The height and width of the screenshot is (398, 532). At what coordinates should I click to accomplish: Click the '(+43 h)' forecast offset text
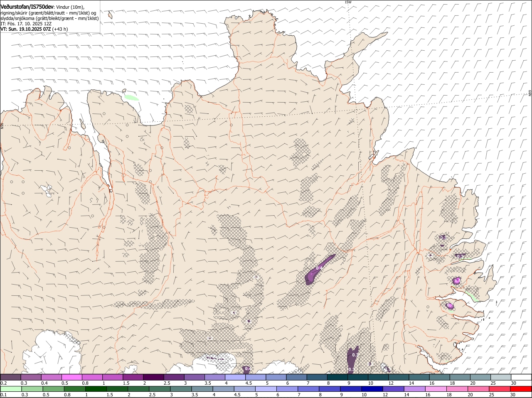point(60,29)
